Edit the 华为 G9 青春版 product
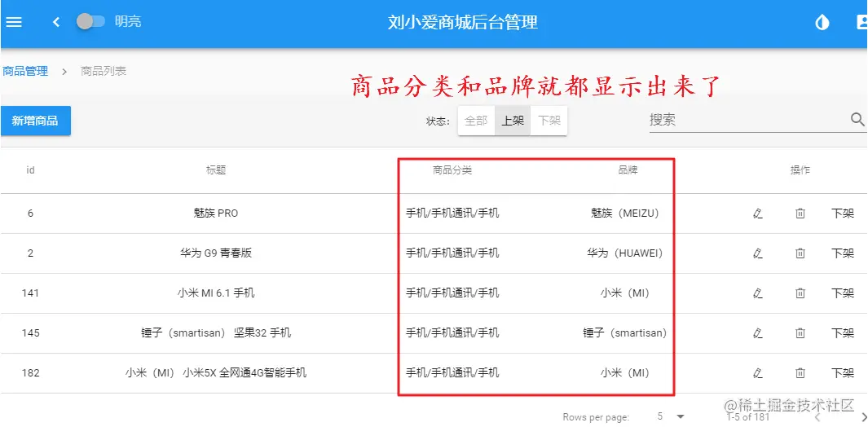The image size is (868, 427). 758,253
